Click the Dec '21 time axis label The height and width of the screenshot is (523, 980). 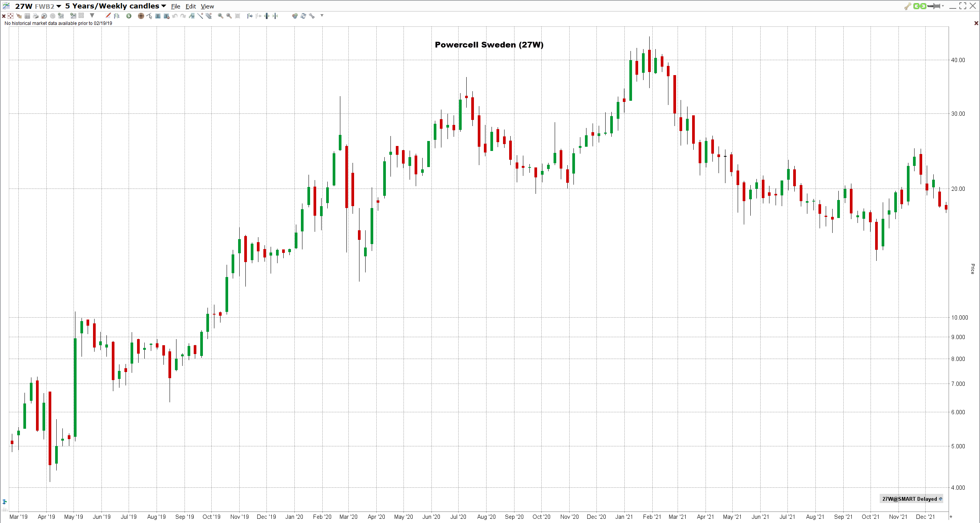pyautogui.click(x=925, y=517)
